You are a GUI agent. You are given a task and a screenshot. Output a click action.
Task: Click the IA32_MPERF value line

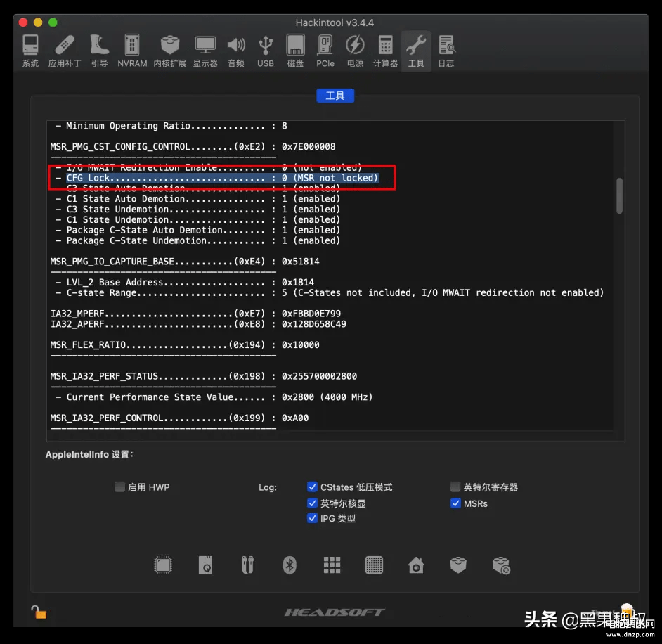[196, 314]
